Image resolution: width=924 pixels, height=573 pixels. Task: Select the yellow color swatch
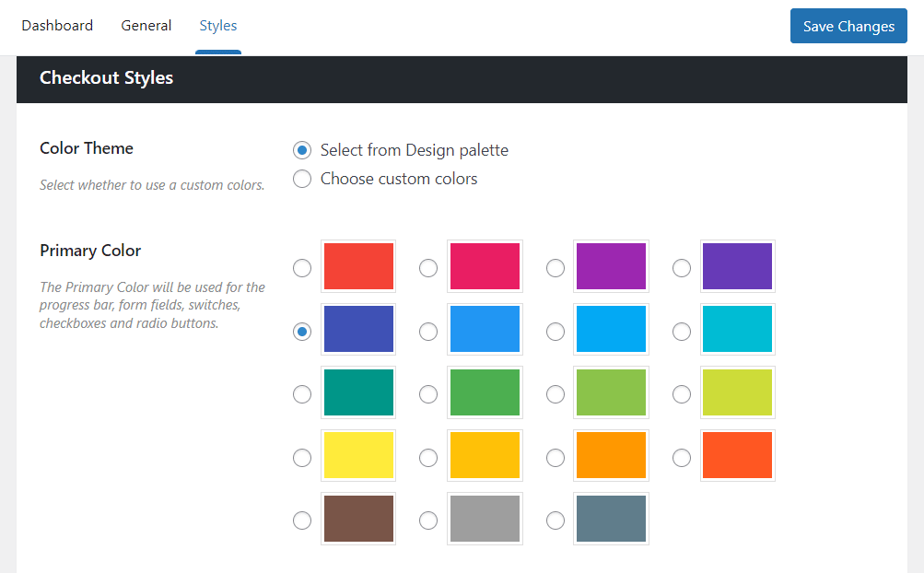358,455
